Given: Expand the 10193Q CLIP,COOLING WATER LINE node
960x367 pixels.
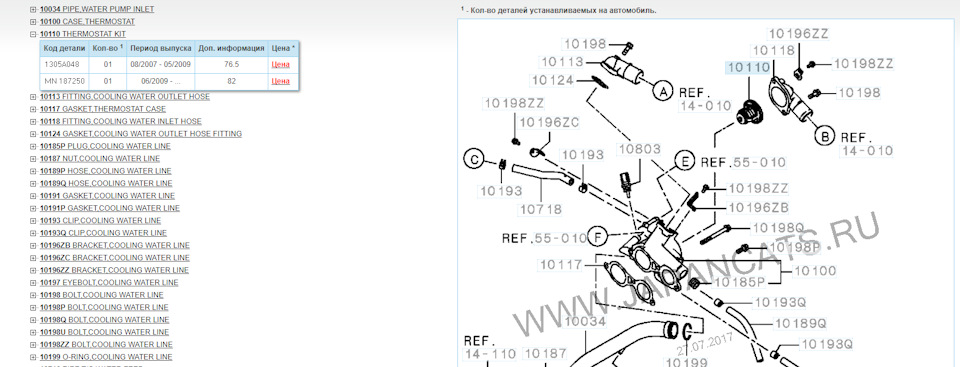Looking at the screenshot, I should (x=33, y=233).
